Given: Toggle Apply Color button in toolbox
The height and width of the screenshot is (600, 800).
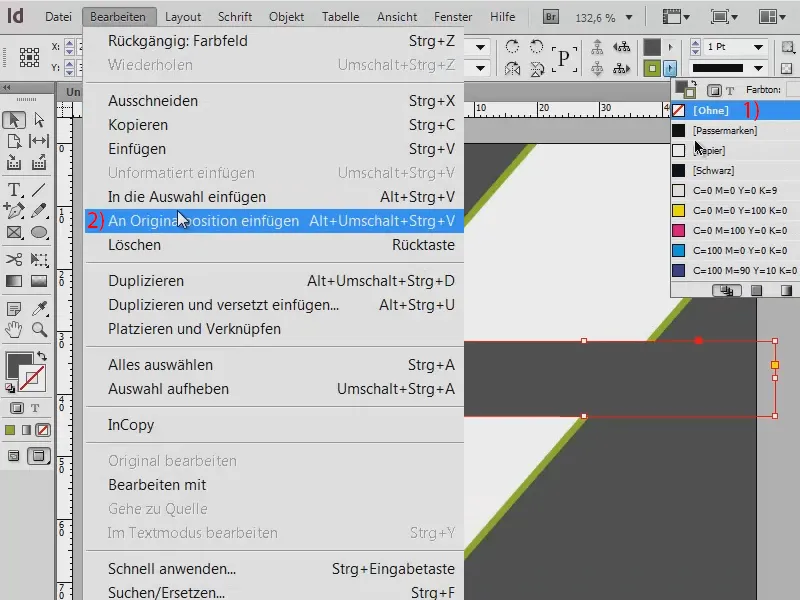Looking at the screenshot, I should [10, 430].
